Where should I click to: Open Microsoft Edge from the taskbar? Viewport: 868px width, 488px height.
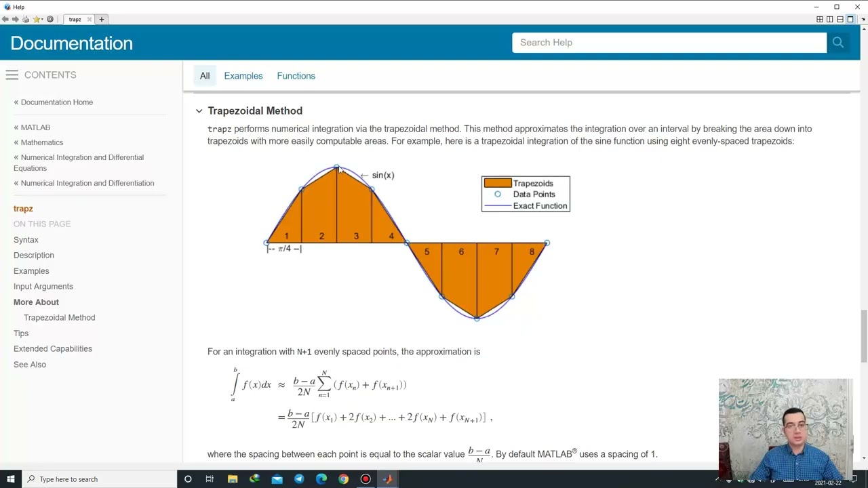click(x=321, y=479)
